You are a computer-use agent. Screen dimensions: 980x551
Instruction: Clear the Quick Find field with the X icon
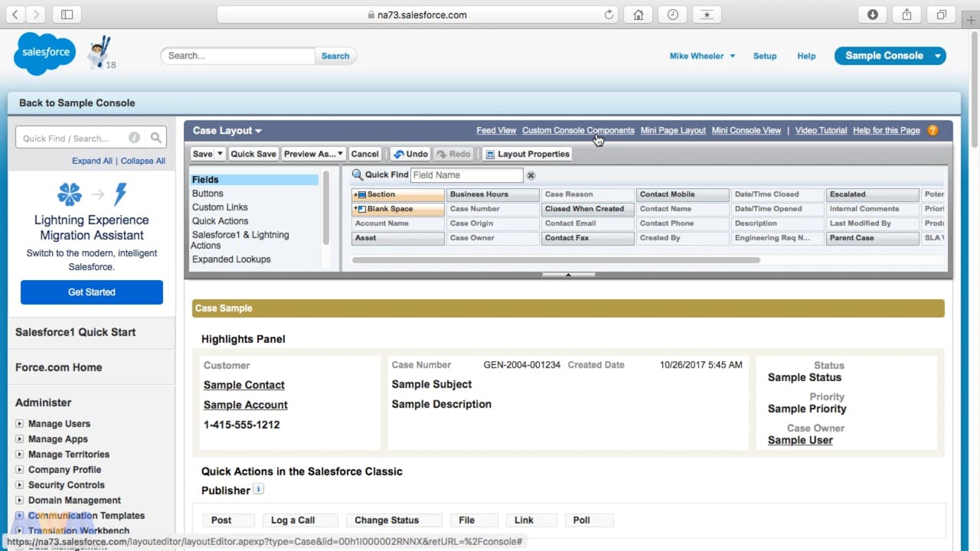[531, 175]
